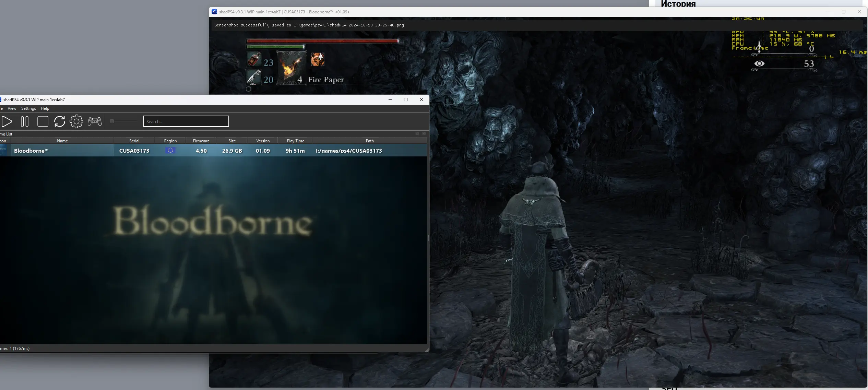This screenshot has height=390, width=868.
Task: Click the shadPS4 app icon in game window title
Action: pos(214,12)
